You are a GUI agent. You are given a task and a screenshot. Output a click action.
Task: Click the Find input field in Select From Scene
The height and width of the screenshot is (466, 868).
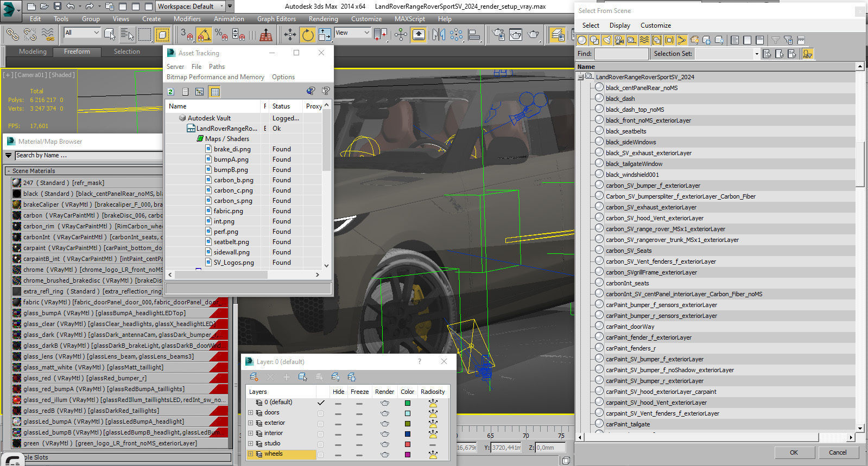click(x=621, y=54)
